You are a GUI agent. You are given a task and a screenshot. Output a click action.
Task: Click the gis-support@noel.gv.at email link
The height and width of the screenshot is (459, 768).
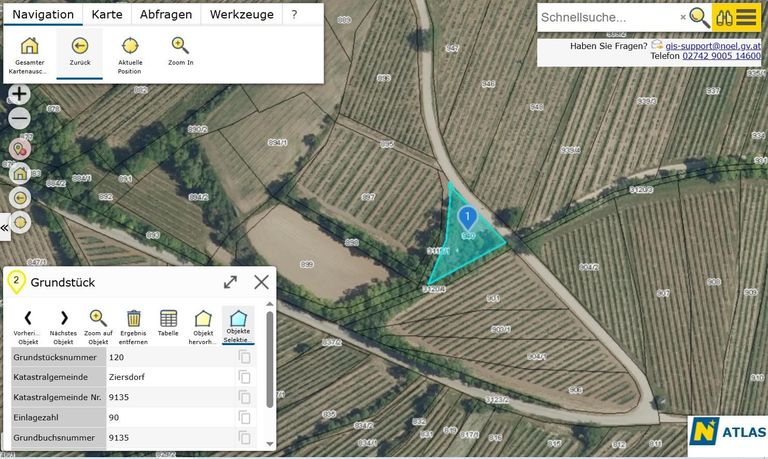(713, 46)
